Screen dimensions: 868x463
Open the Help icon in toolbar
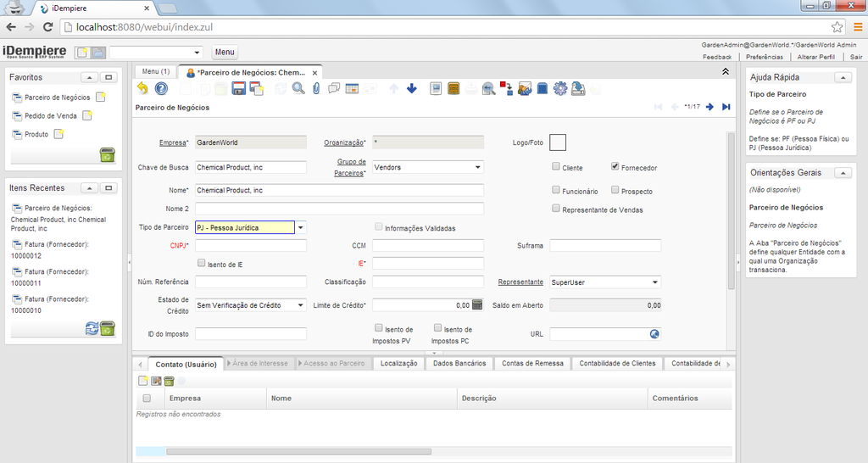point(161,88)
